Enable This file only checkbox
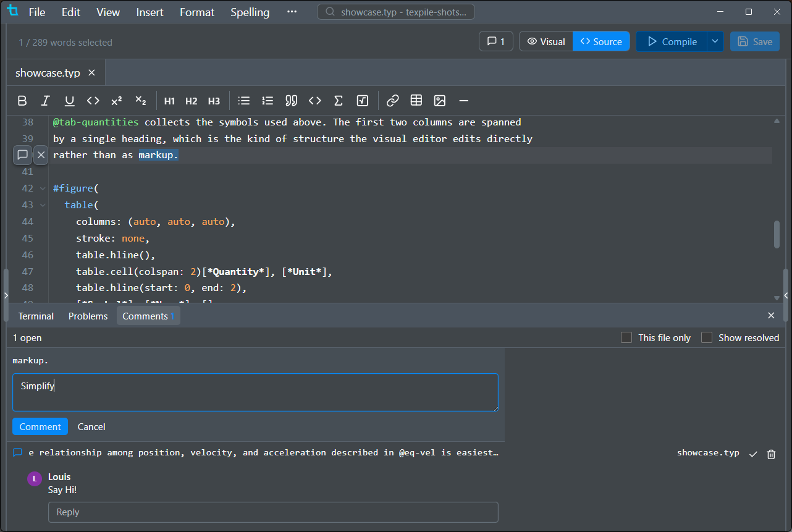Viewport: 792px width, 532px height. click(x=626, y=337)
